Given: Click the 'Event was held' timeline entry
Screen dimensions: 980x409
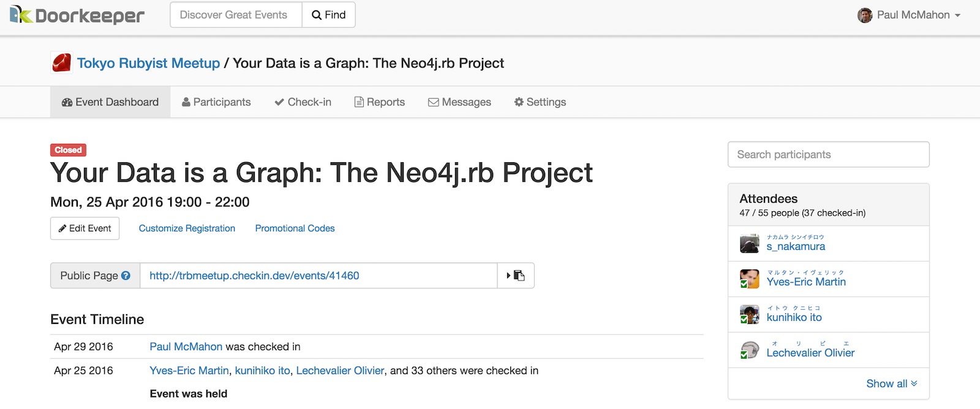Looking at the screenshot, I should click(188, 394).
